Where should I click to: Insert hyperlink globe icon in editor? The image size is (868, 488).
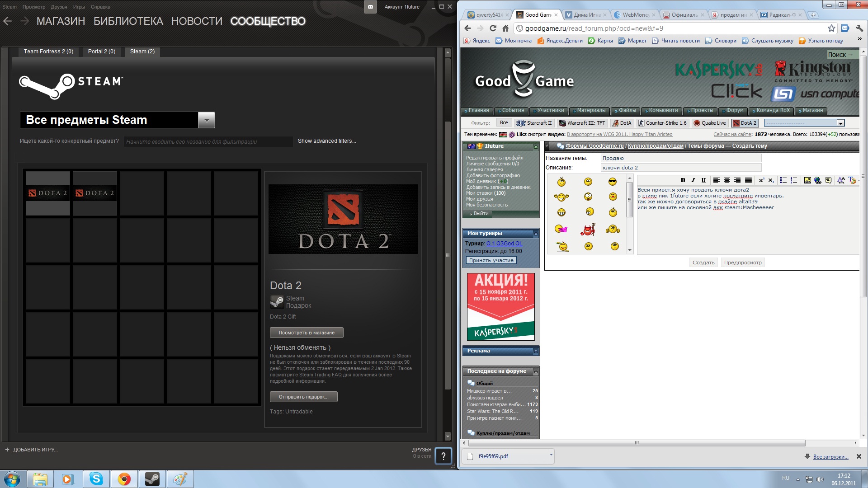[818, 180]
